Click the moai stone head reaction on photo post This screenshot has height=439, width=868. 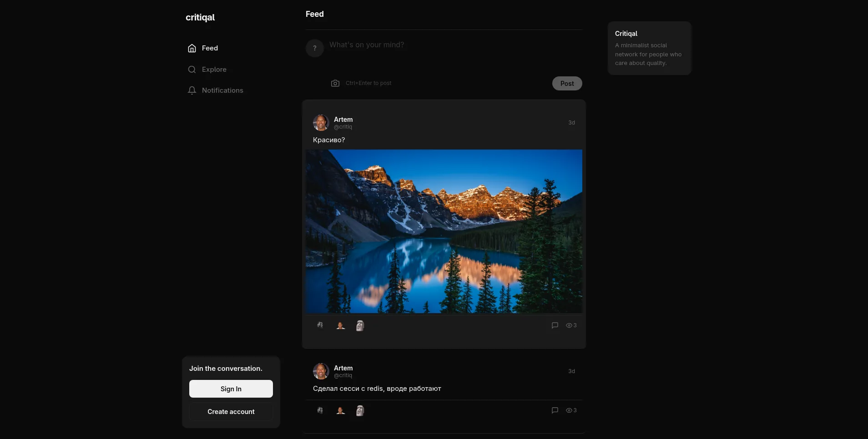tap(360, 325)
